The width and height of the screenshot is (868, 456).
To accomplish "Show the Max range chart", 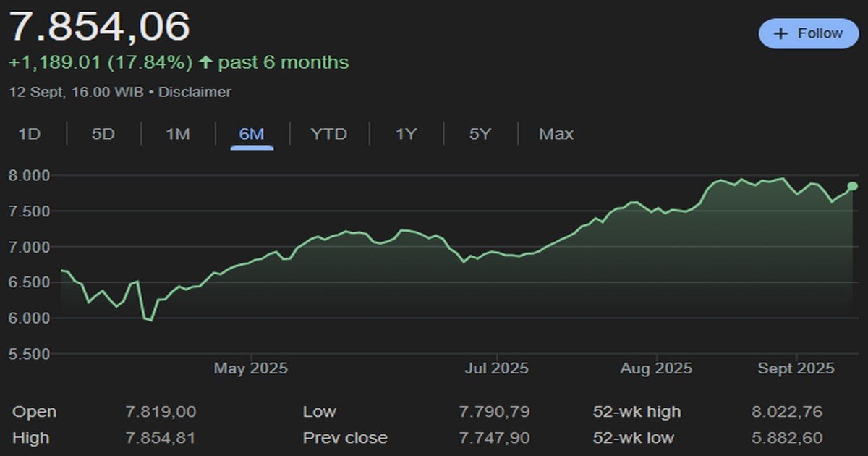I will [556, 134].
